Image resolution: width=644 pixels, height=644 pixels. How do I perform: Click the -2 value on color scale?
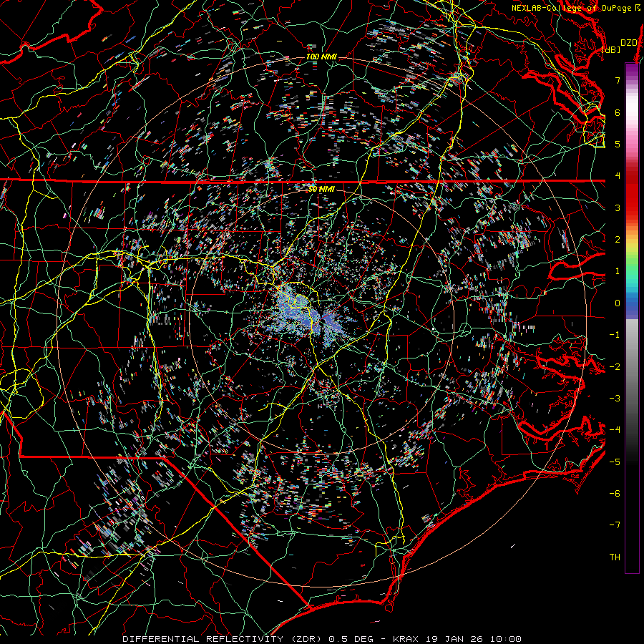tap(615, 366)
